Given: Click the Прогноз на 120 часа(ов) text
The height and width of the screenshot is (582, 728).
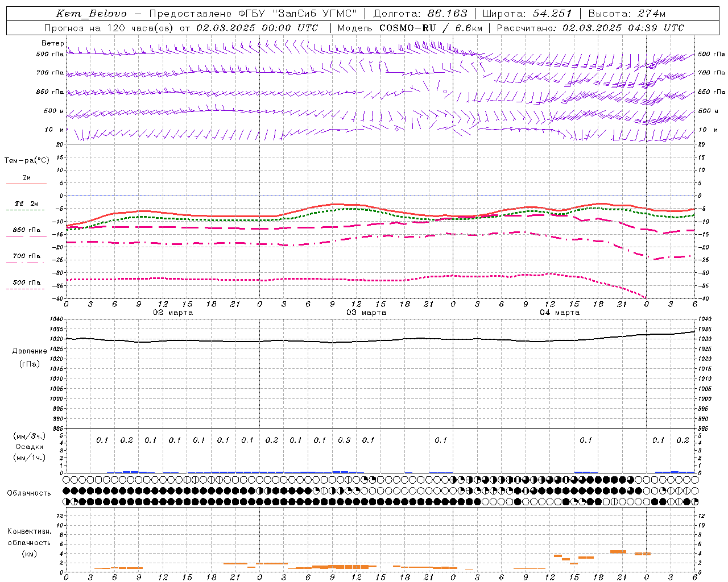Looking at the screenshot, I should 110,28.
